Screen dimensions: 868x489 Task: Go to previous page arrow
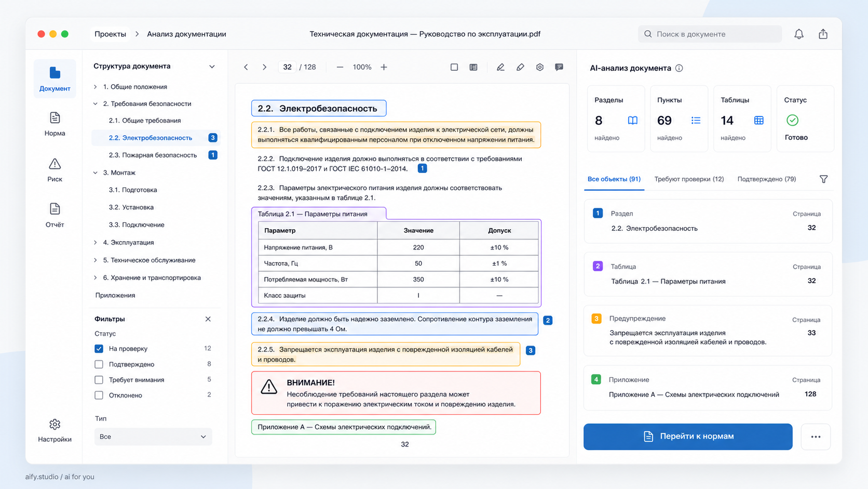[x=246, y=67]
